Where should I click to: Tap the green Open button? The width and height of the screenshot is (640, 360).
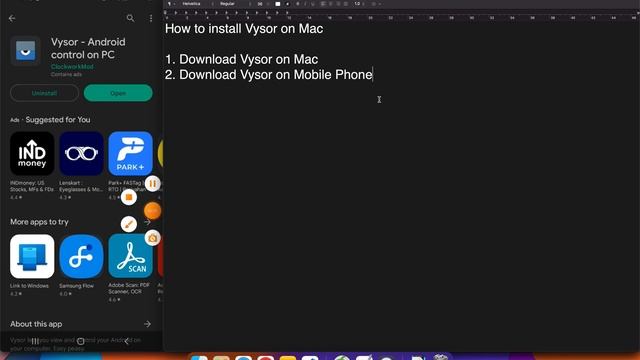tap(118, 93)
